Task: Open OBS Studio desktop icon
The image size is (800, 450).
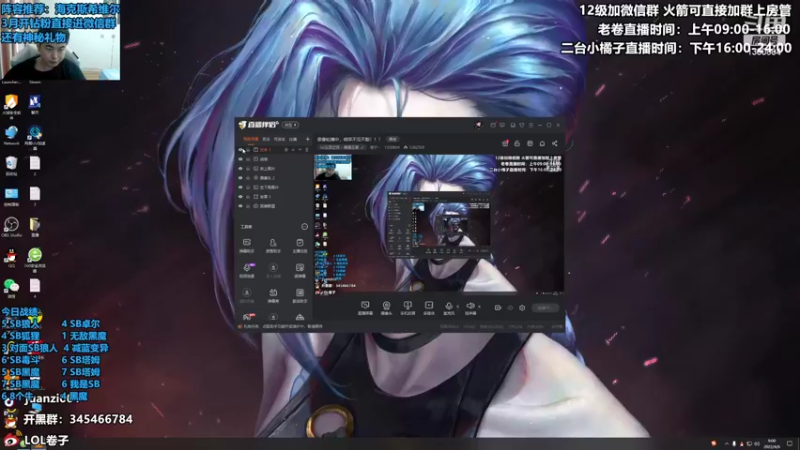Action: click(x=11, y=227)
